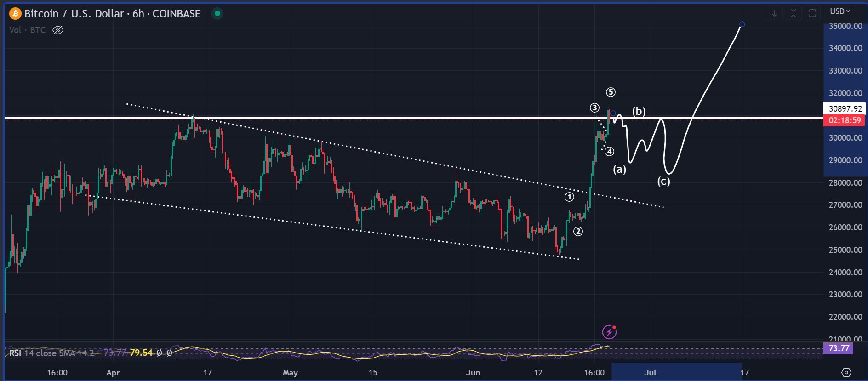
Task: Click the Jul label on time axis
Action: [x=650, y=373]
